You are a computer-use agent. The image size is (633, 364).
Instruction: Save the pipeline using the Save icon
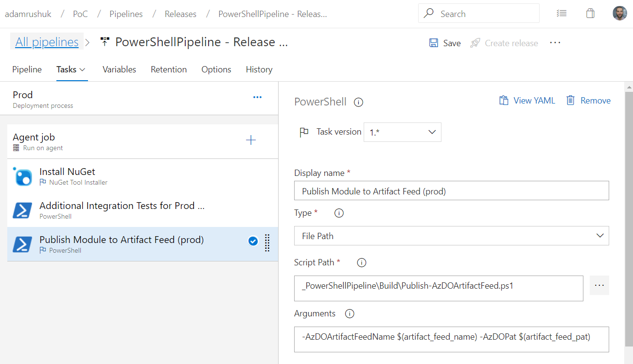tap(433, 43)
